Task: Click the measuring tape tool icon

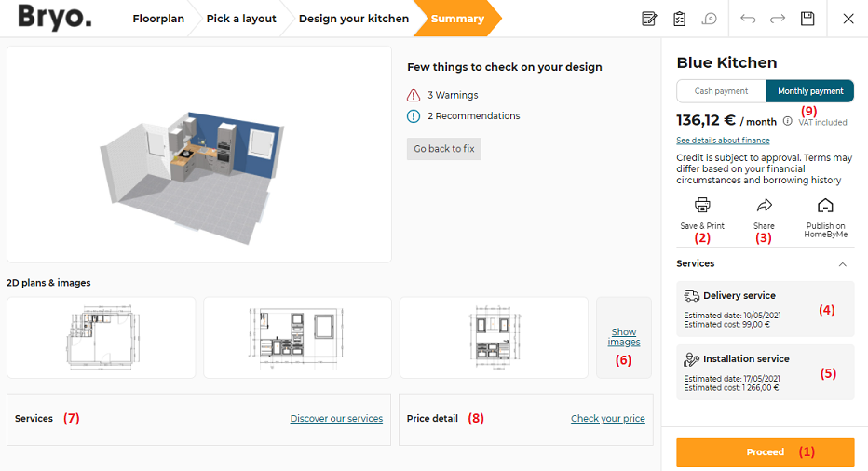Action: click(710, 19)
